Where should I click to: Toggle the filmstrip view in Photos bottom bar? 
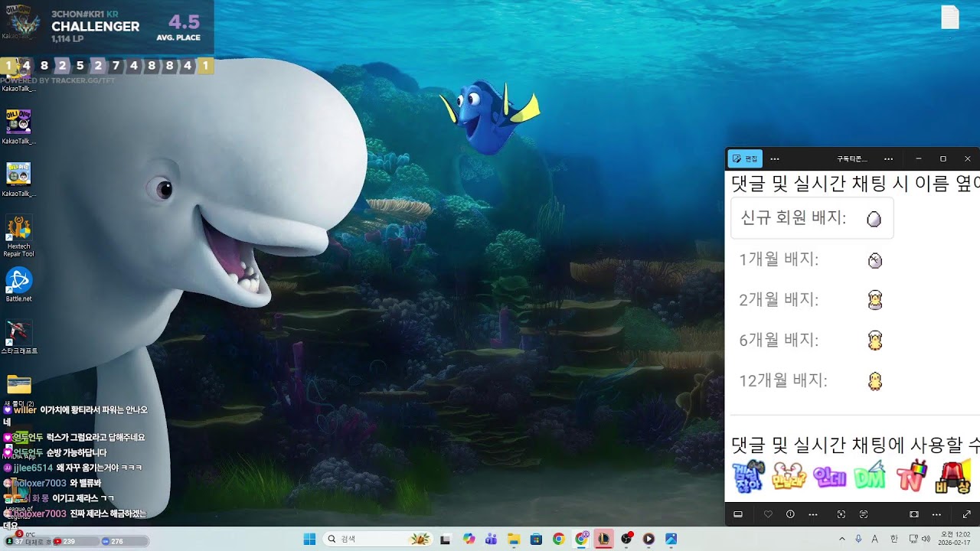738,514
